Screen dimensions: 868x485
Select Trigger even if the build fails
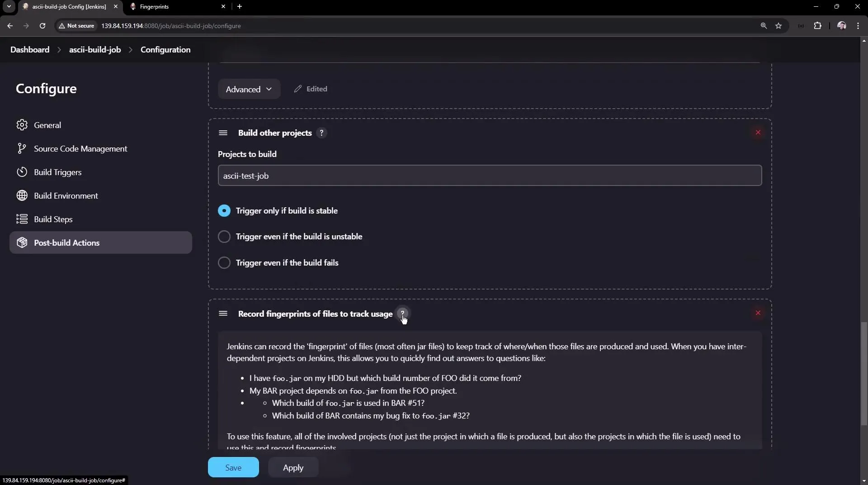(224, 262)
